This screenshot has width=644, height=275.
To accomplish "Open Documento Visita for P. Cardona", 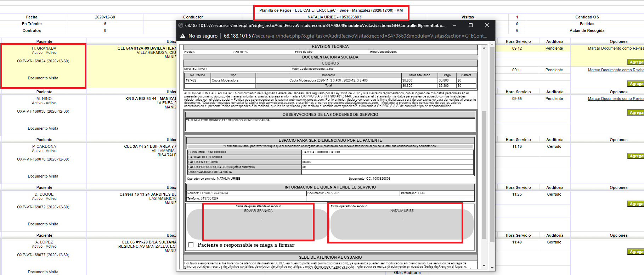I will (x=43, y=176).
